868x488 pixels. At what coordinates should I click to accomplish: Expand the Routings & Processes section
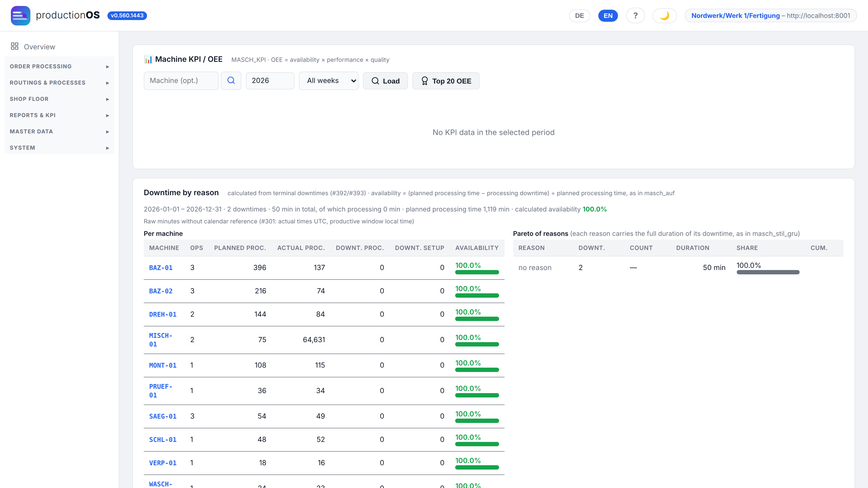click(x=59, y=82)
